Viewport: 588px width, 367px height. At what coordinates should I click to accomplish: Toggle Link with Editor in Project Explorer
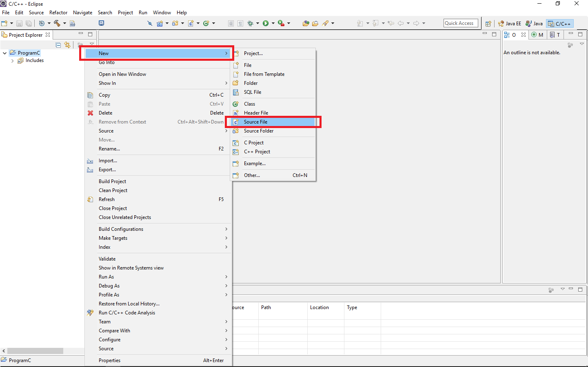point(67,45)
